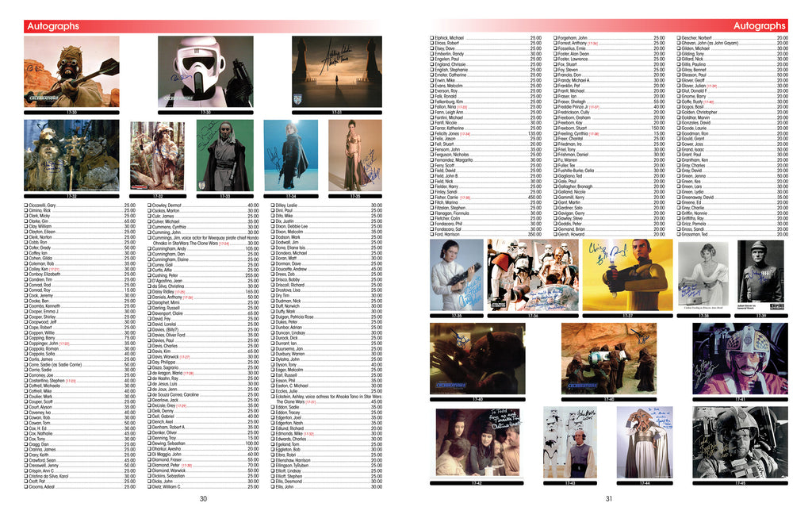The width and height of the screenshot is (812, 526).
Task: Click the left page Autographs header
Action: 53,26
